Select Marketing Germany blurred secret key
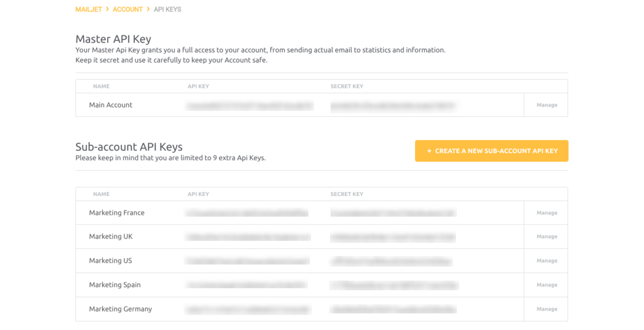Image resolution: width=644 pixels, height=330 pixels. [x=393, y=309]
